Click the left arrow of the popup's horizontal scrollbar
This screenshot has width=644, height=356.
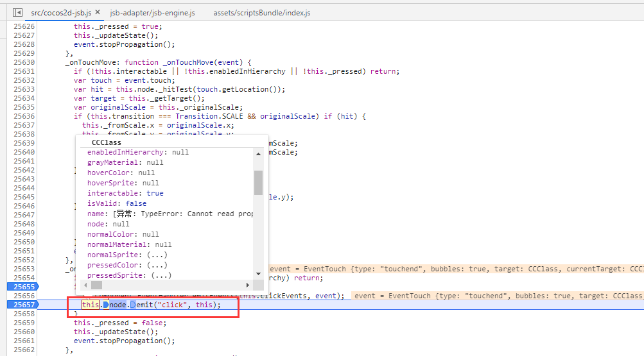point(85,285)
